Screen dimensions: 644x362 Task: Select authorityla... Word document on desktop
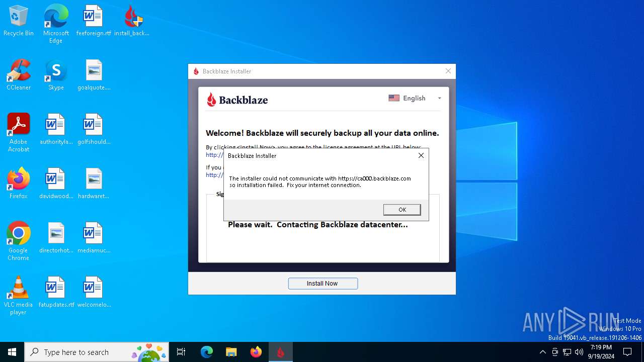click(56, 130)
